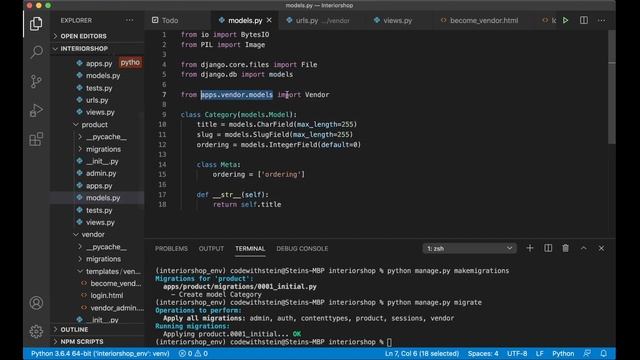This screenshot has width=640, height=360.
Task: Open editor more actions ellipsis
Action: coord(602,20)
